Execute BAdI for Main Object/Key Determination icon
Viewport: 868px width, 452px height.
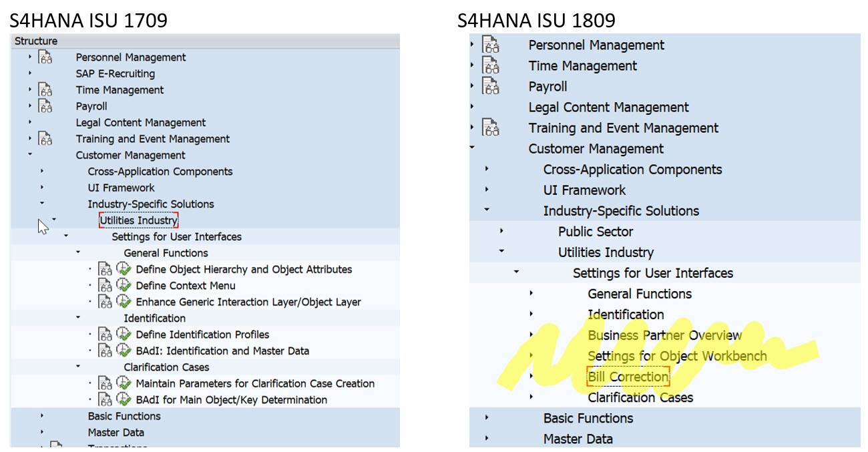tap(124, 400)
